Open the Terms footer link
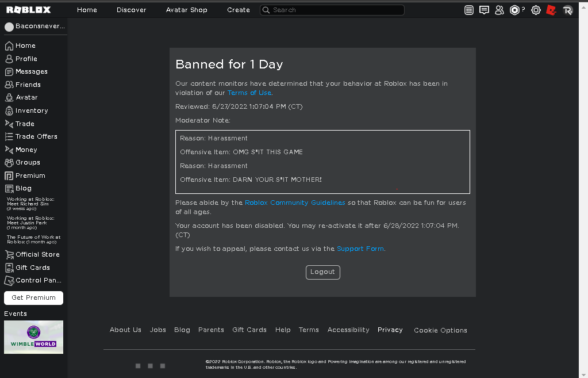The width and height of the screenshot is (588, 378). tap(309, 330)
